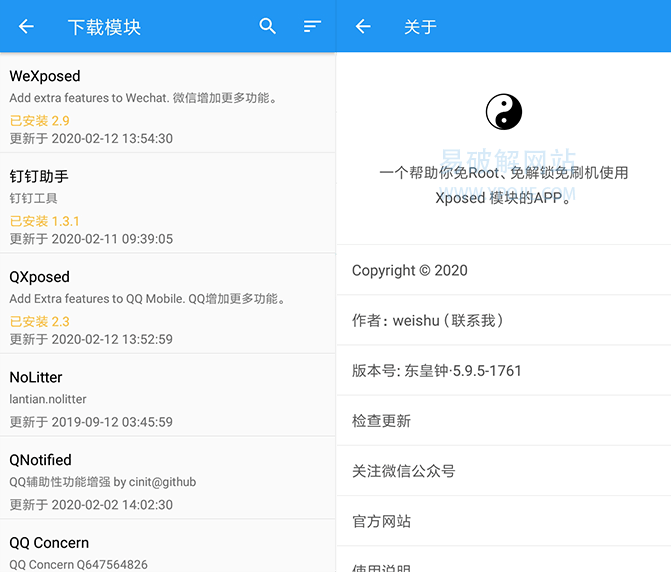Tap the Copyright © 2020 row
671x572 pixels.
pos(503,270)
